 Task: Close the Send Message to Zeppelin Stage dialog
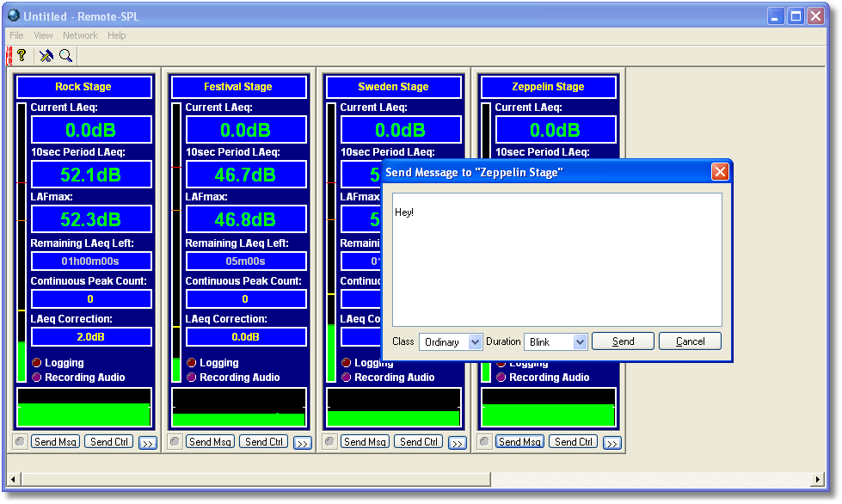pyautogui.click(x=720, y=172)
